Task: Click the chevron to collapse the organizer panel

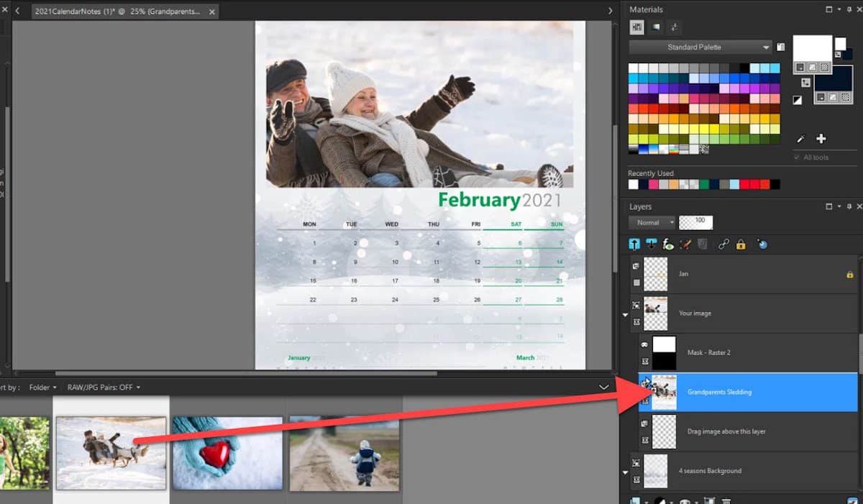Action: (603, 387)
